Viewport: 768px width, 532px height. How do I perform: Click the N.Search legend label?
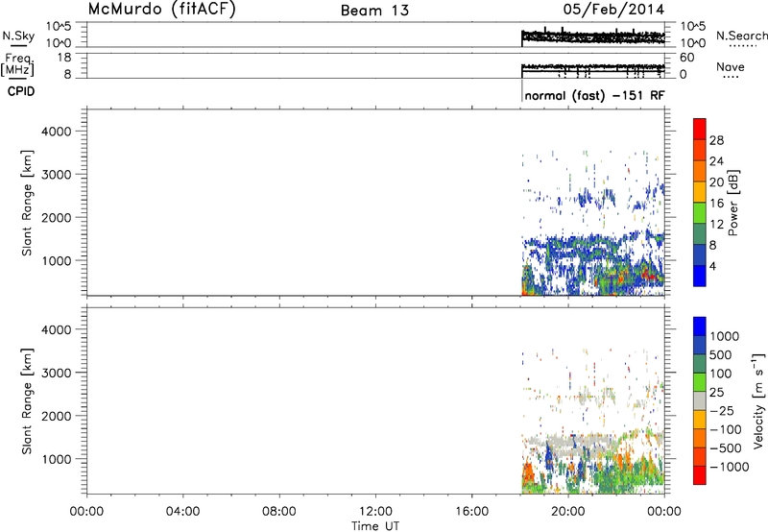click(x=741, y=36)
